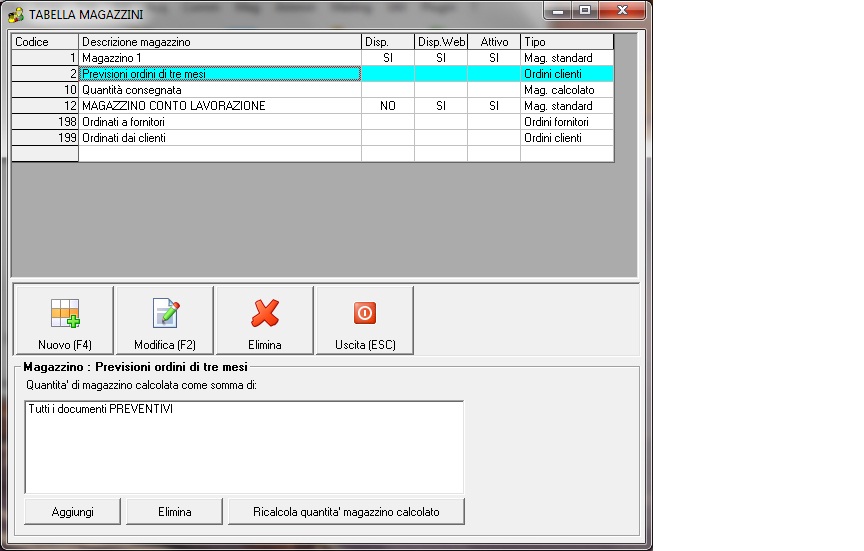Screen dimensions: 864x551
Task: Click the NO Disp. cell of MAGAZZINO CONTO LAVORAZIONE
Action: [x=388, y=106]
